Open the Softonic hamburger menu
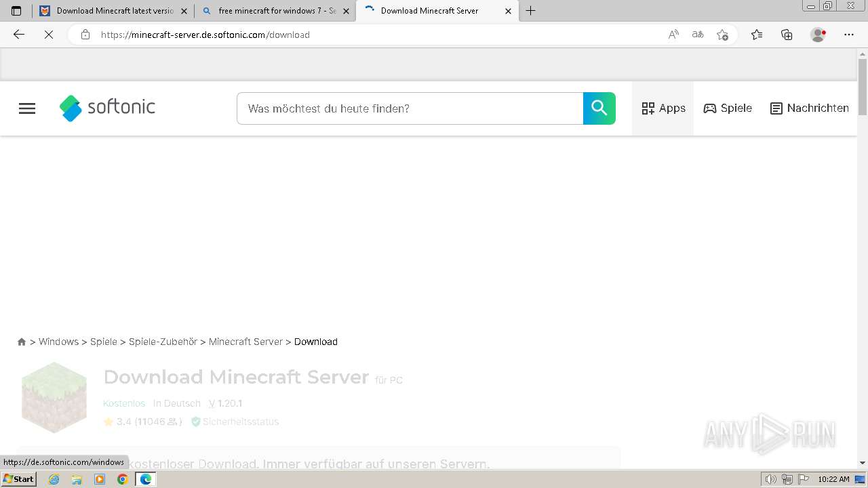 pos(27,108)
